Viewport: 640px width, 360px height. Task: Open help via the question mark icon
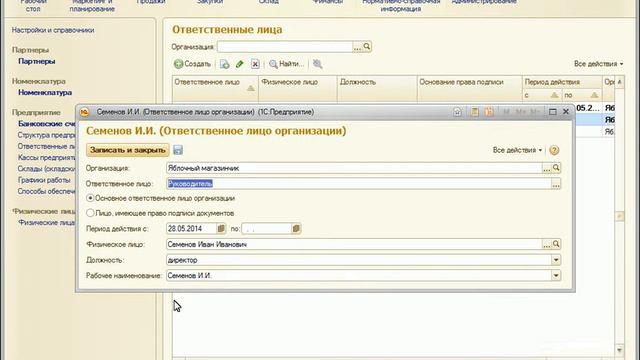[554, 150]
